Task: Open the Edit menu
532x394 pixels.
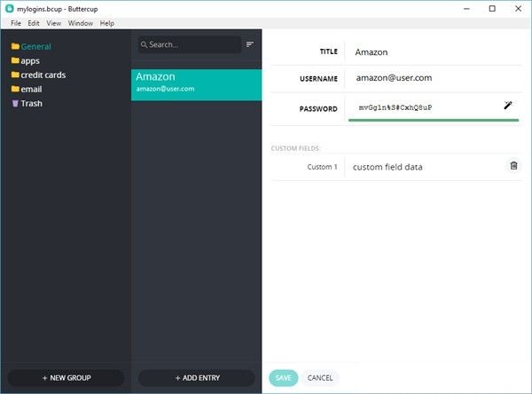Action: click(33, 23)
